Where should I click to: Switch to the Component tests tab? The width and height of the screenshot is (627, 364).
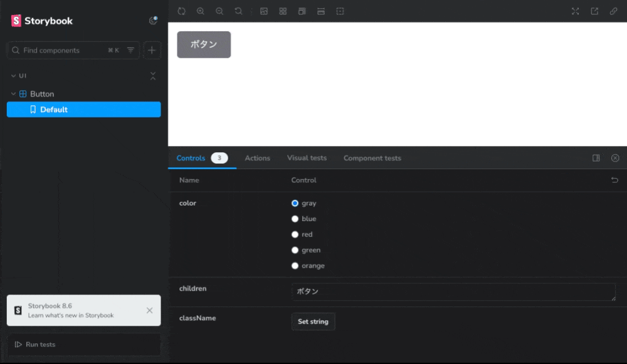[372, 159]
